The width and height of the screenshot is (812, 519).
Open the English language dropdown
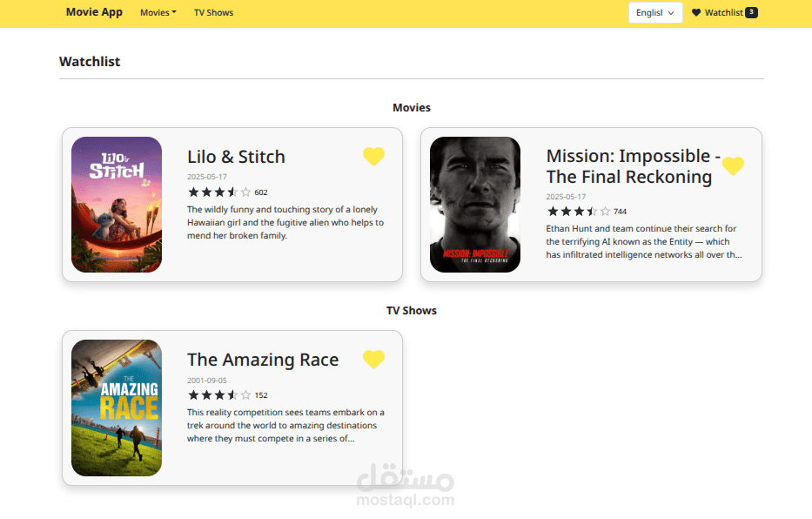[x=655, y=12]
